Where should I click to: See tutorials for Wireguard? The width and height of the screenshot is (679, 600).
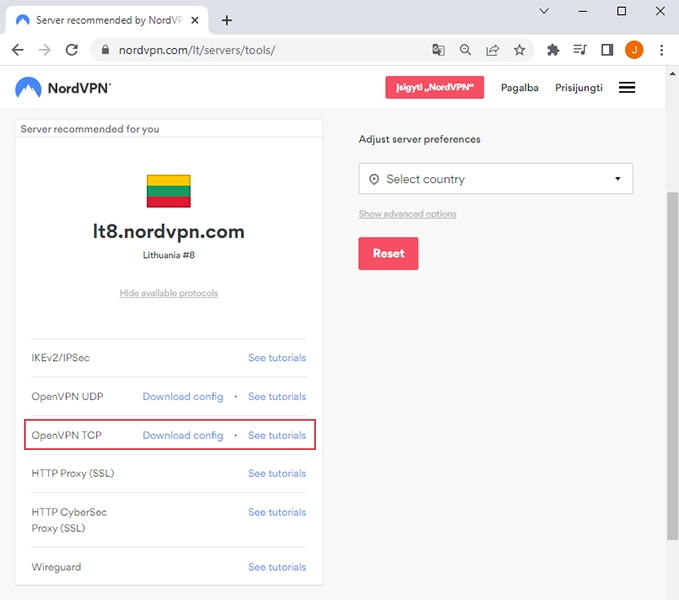tap(277, 567)
